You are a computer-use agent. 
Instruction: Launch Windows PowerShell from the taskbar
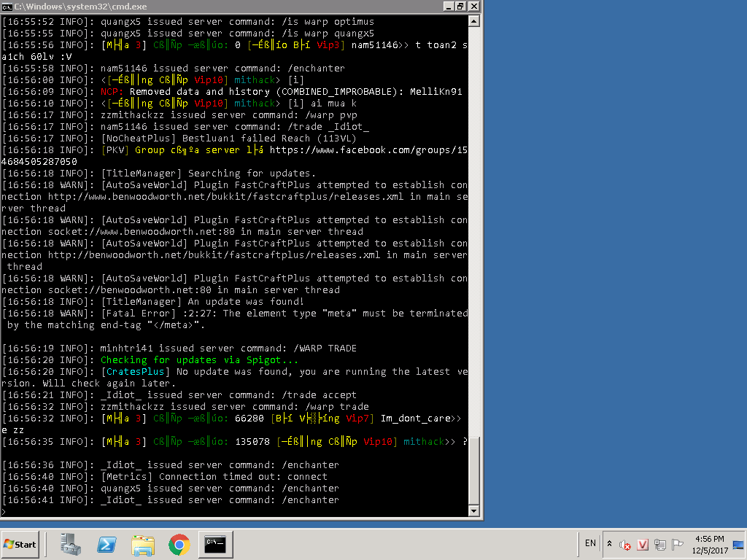107,544
